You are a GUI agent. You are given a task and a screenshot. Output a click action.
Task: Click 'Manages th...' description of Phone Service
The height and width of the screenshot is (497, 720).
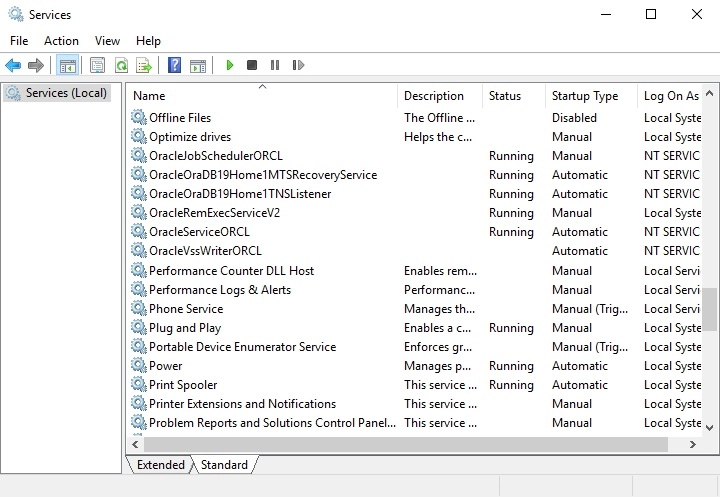pyautogui.click(x=439, y=309)
